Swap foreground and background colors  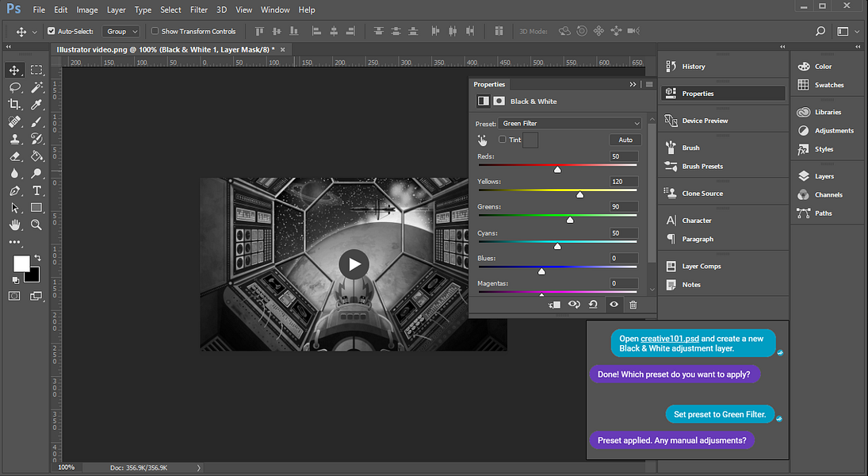pos(37,258)
